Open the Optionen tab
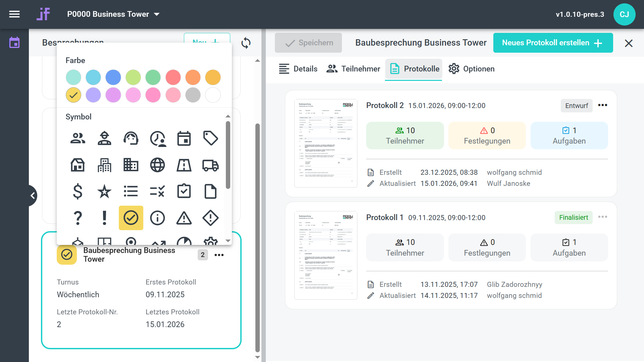Viewport: 644px width, 362px height. [472, 69]
